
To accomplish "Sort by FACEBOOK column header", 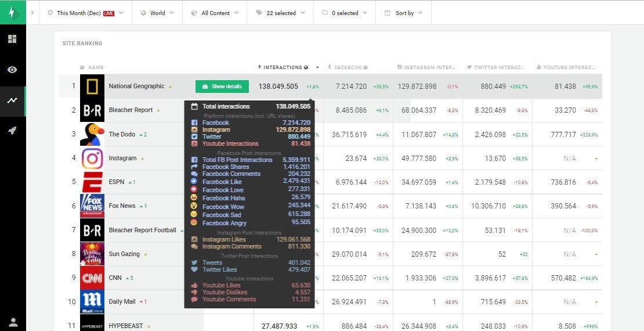I will click(348, 67).
